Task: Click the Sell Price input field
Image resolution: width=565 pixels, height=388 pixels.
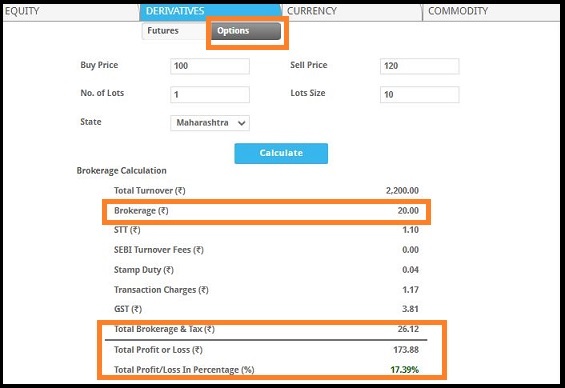Action: click(x=419, y=66)
